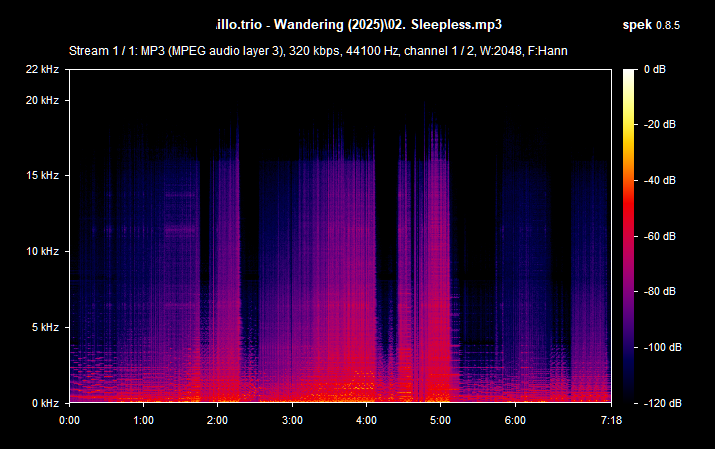Click the 6:00 time axis label
Screen dimensions: 715x449
point(515,420)
